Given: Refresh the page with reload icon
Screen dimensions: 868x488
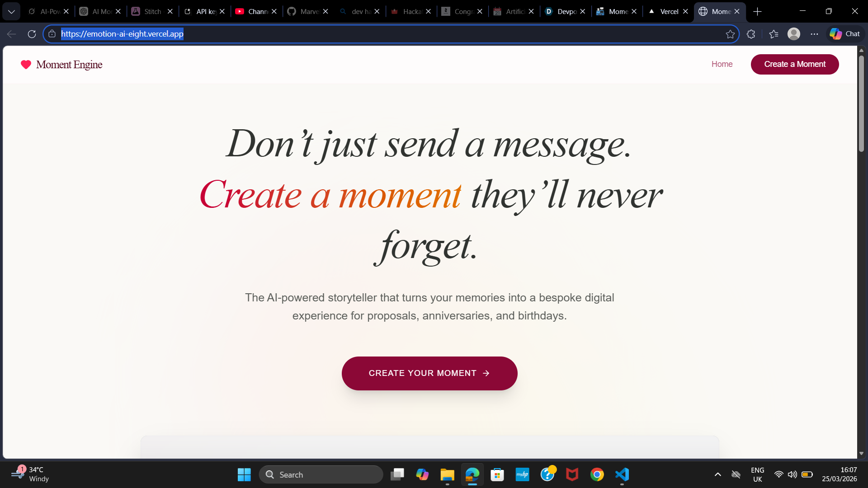Looking at the screenshot, I should click(x=32, y=34).
